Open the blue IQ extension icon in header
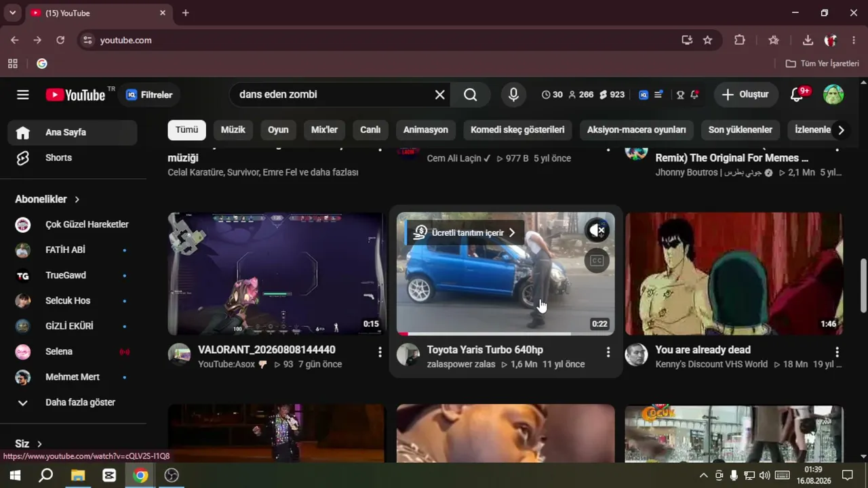The width and height of the screenshot is (868, 488). pos(644,95)
